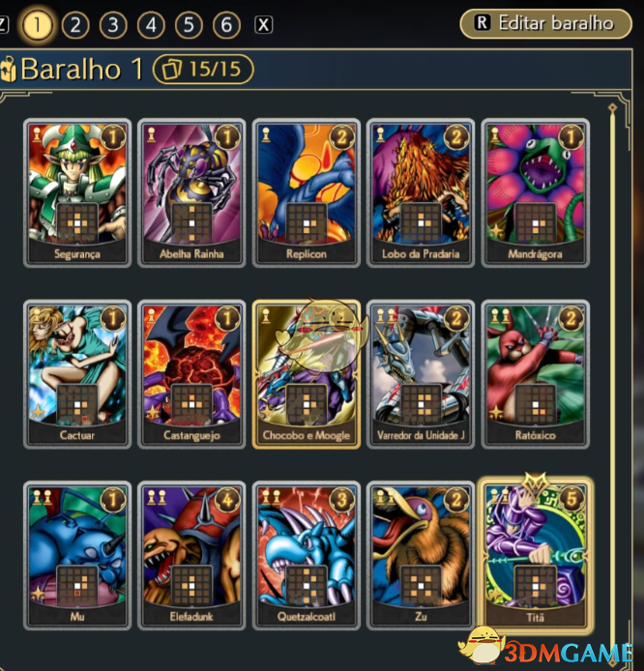Click the deck list vertical scrollbar
This screenshot has height=671, width=644.
coord(612,368)
